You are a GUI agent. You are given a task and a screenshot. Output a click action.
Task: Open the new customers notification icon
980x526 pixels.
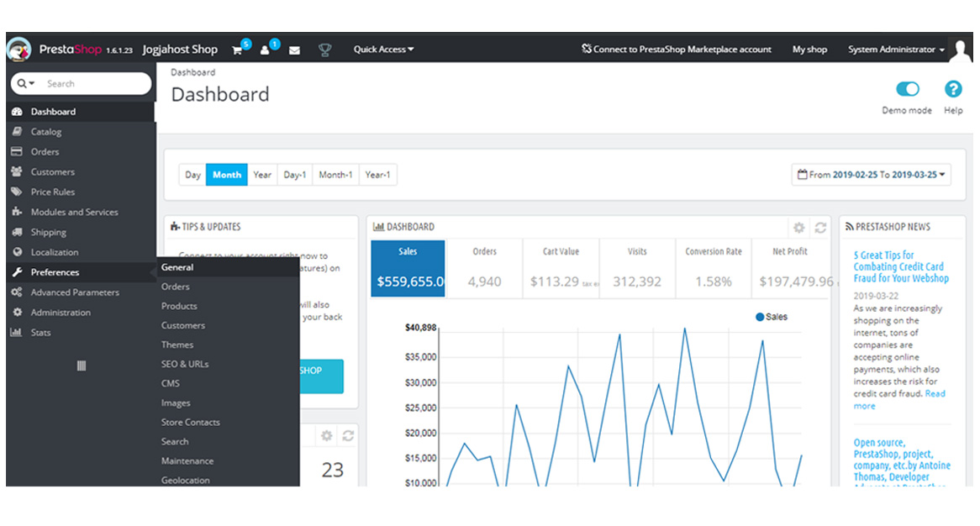pyautogui.click(x=266, y=50)
